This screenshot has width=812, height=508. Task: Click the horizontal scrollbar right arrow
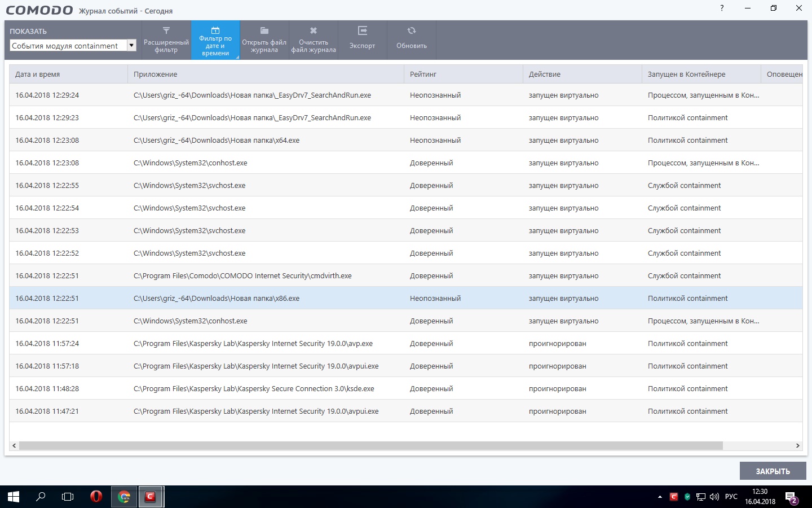(797, 446)
